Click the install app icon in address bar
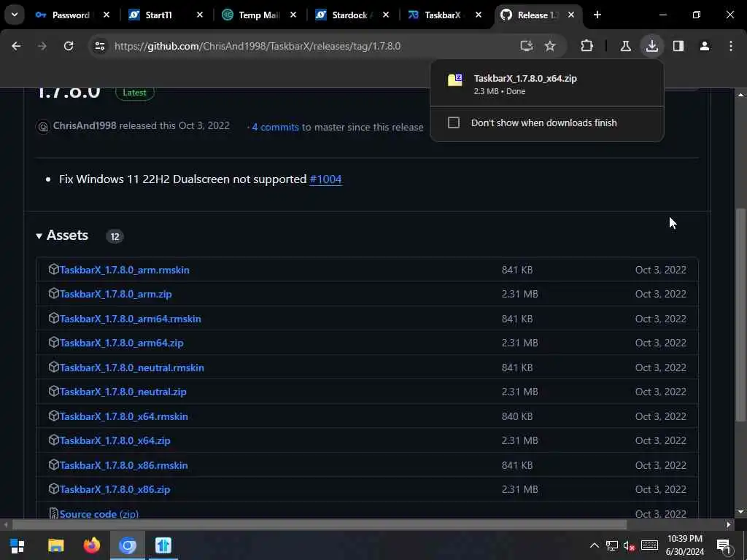The height and width of the screenshot is (560, 747). (526, 46)
